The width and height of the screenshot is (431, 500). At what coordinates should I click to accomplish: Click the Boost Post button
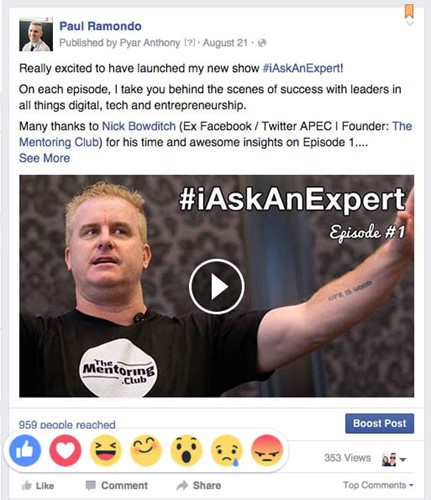(x=380, y=423)
